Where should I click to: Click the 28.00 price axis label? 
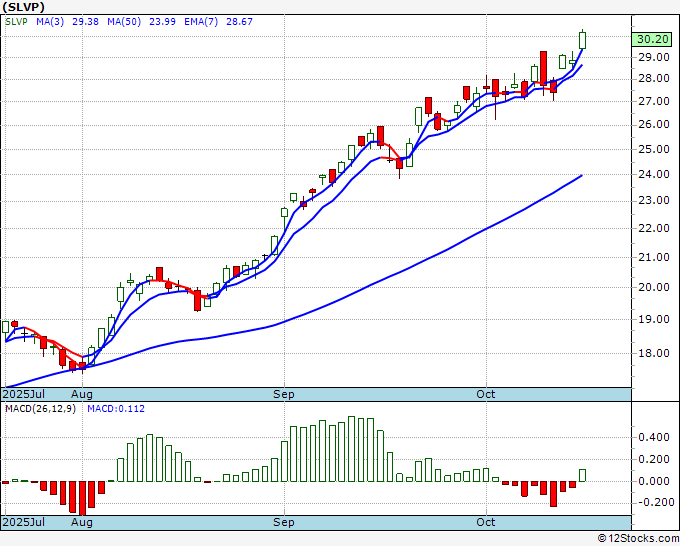tap(654, 78)
